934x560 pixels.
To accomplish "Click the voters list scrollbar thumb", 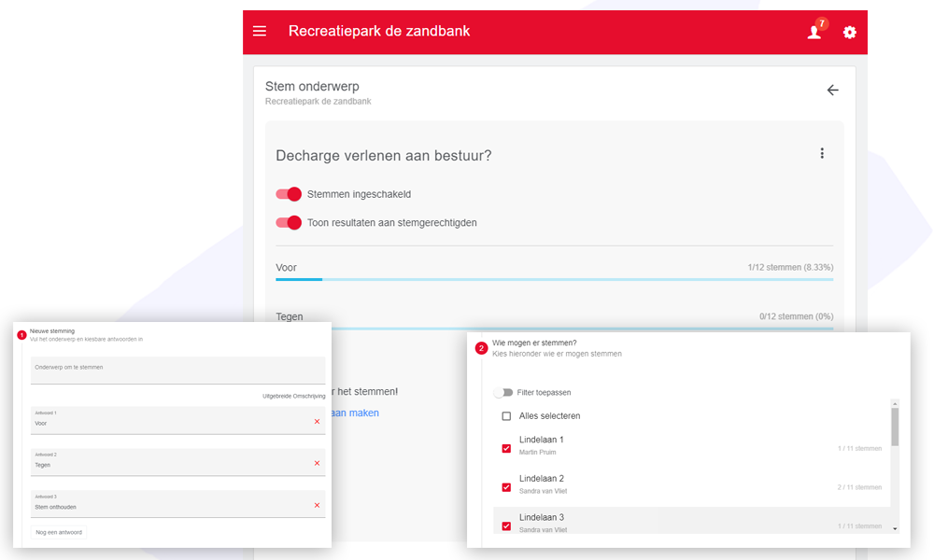I will (895, 427).
